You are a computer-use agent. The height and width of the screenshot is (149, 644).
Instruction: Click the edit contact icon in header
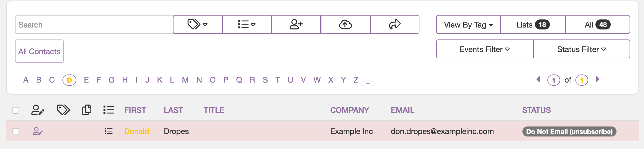tap(38, 110)
